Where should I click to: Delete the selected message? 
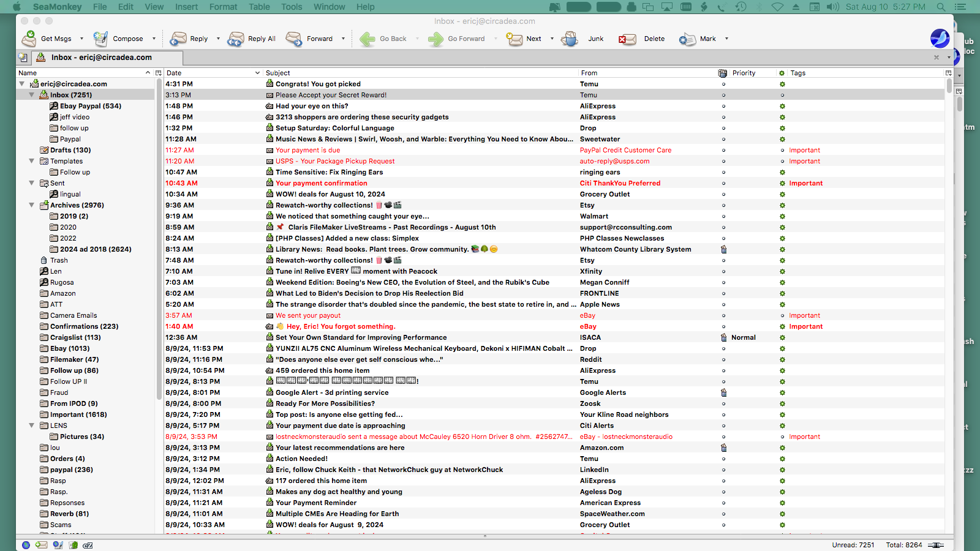click(627, 39)
